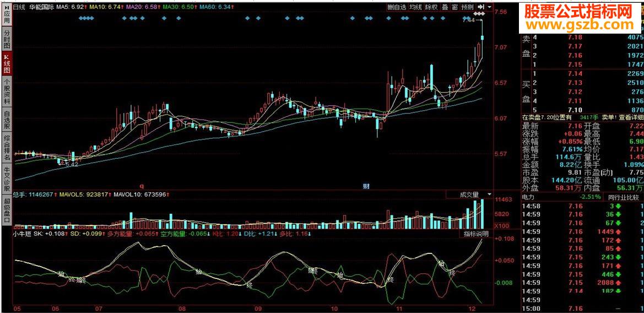This screenshot has height=313, width=644.
Task: Click the red up arrow beside 2088
Action: click(618, 283)
